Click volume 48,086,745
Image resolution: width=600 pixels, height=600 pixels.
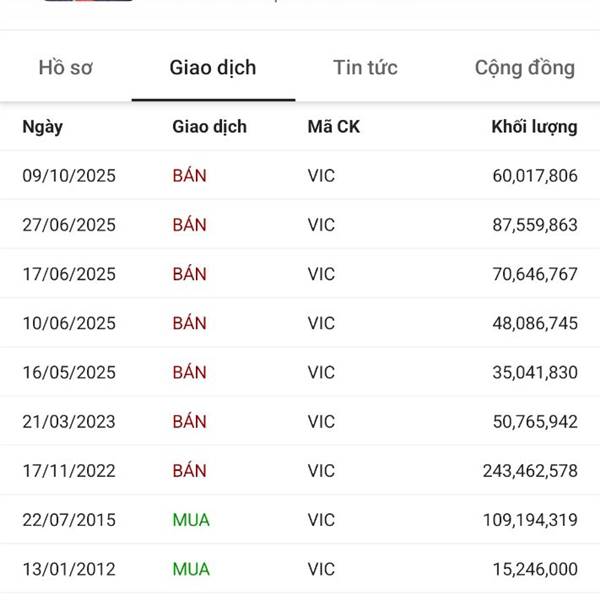[535, 323]
